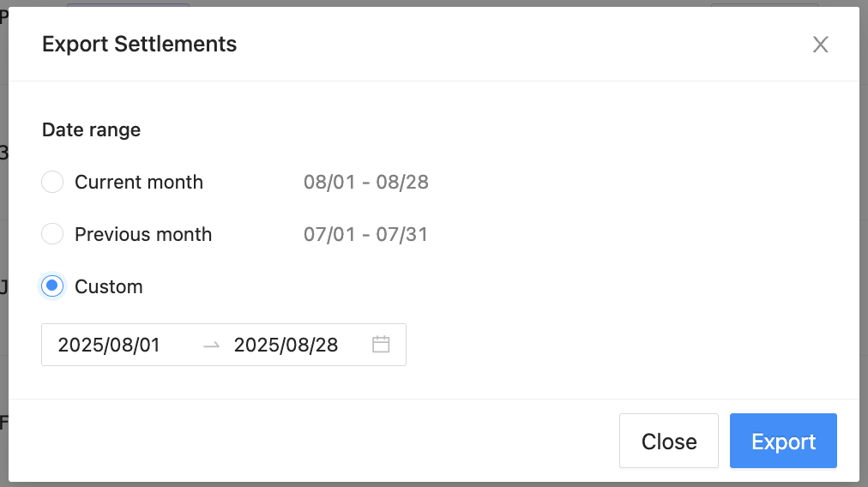Click the "Date range" section heading
The width and height of the screenshot is (868, 487).
click(x=91, y=129)
